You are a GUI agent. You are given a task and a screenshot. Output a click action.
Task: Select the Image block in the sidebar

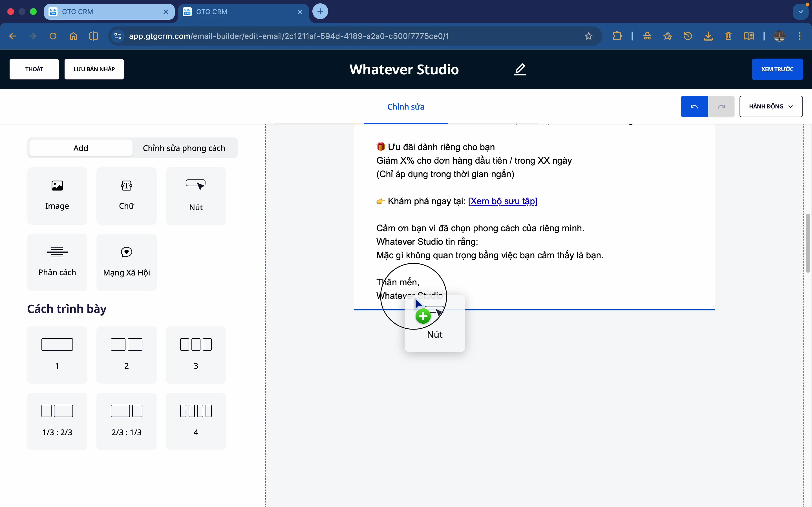click(x=57, y=196)
